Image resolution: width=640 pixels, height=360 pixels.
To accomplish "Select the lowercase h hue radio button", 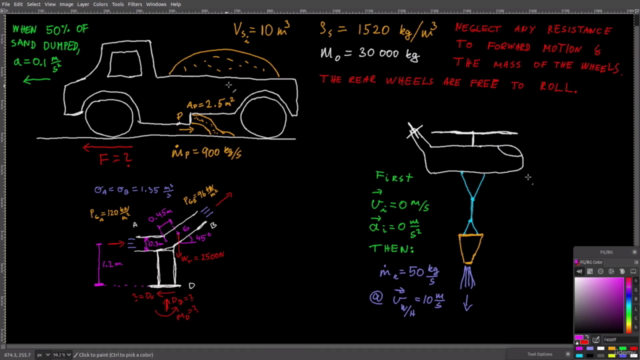I will 636,327.
